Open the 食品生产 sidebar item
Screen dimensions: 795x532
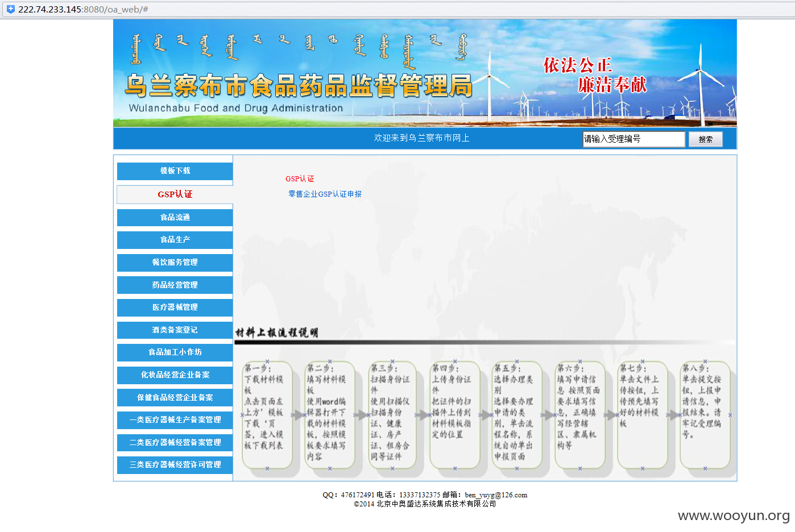(175, 240)
